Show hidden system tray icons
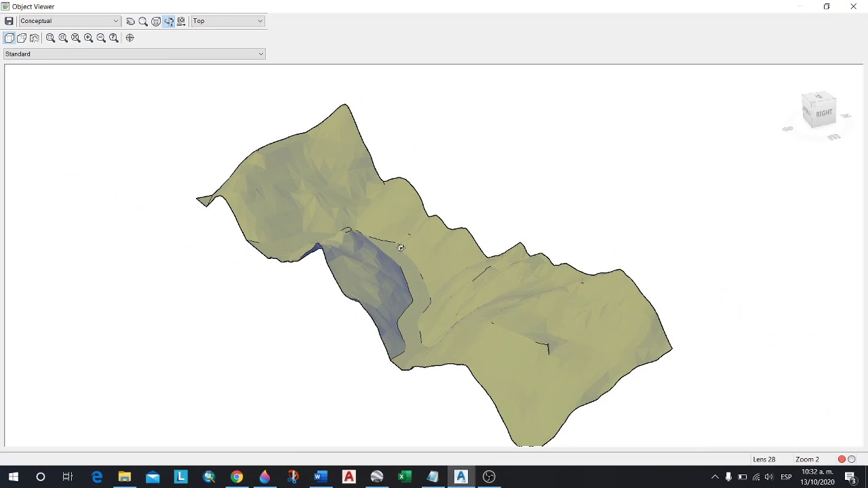The image size is (868, 488). pos(715,477)
